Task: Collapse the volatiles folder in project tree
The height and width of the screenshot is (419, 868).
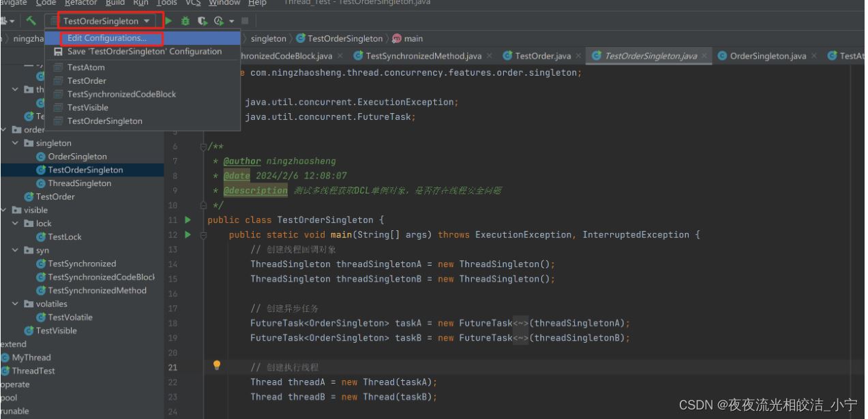Action: 16,304
